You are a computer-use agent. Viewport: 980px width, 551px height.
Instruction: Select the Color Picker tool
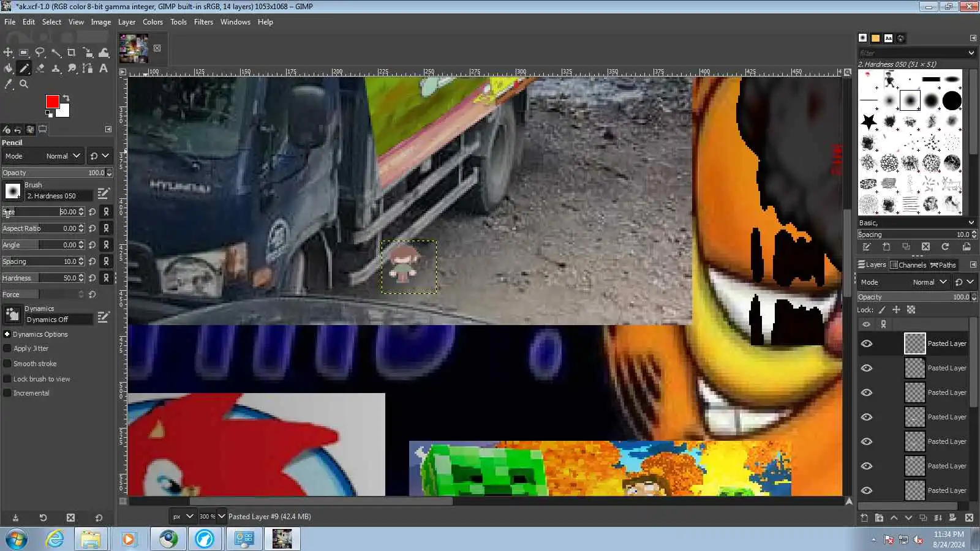[8, 84]
